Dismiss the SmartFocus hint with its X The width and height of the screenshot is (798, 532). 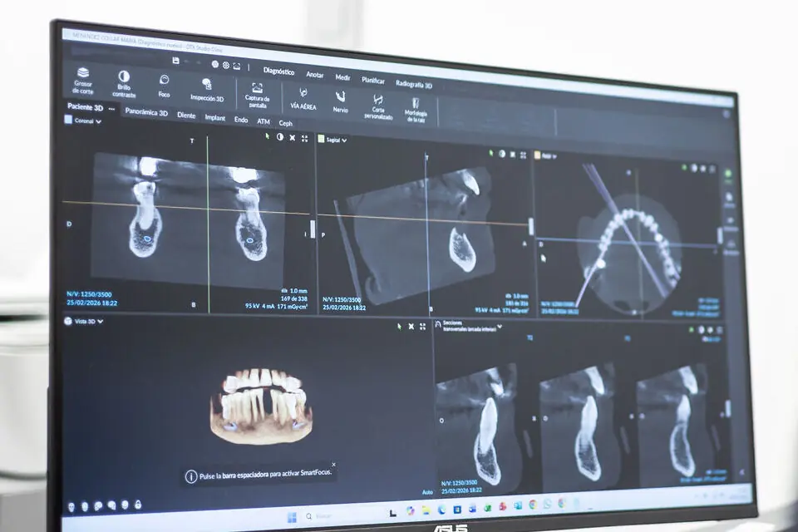click(334, 465)
